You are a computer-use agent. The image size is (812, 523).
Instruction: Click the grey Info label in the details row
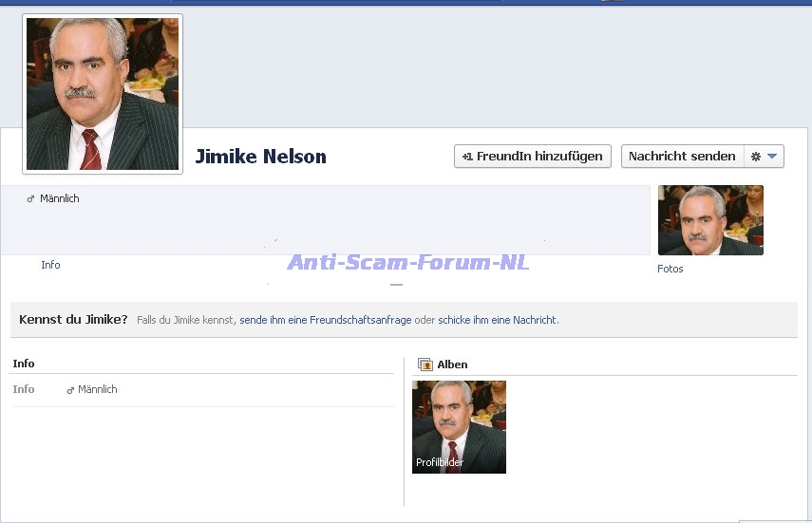pyautogui.click(x=24, y=390)
